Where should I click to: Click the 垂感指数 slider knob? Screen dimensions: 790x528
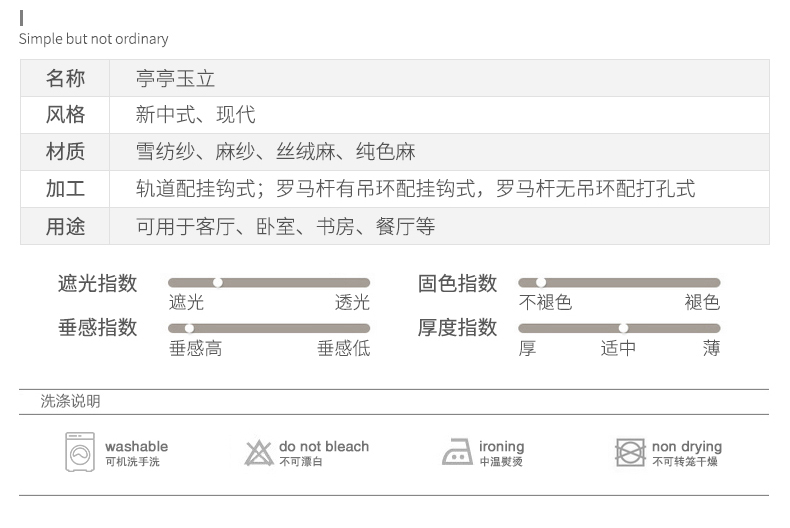188,328
